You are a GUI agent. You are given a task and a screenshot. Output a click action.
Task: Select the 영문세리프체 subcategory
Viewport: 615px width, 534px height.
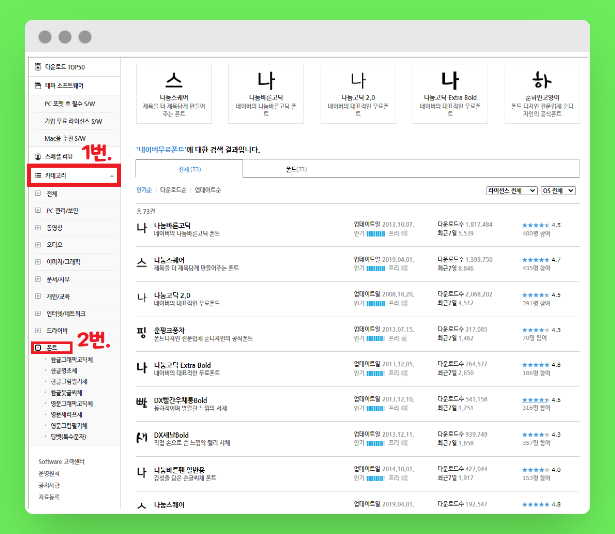[x=66, y=415]
